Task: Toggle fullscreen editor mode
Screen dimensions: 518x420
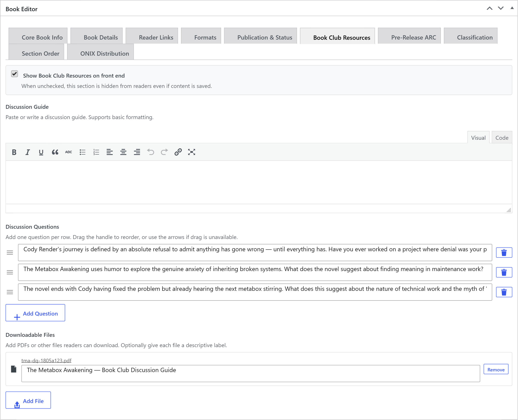Action: click(192, 152)
